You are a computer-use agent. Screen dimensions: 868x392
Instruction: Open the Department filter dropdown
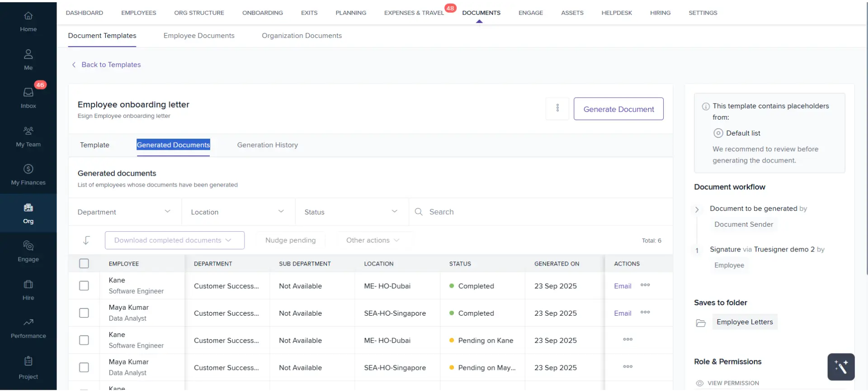[x=124, y=212]
